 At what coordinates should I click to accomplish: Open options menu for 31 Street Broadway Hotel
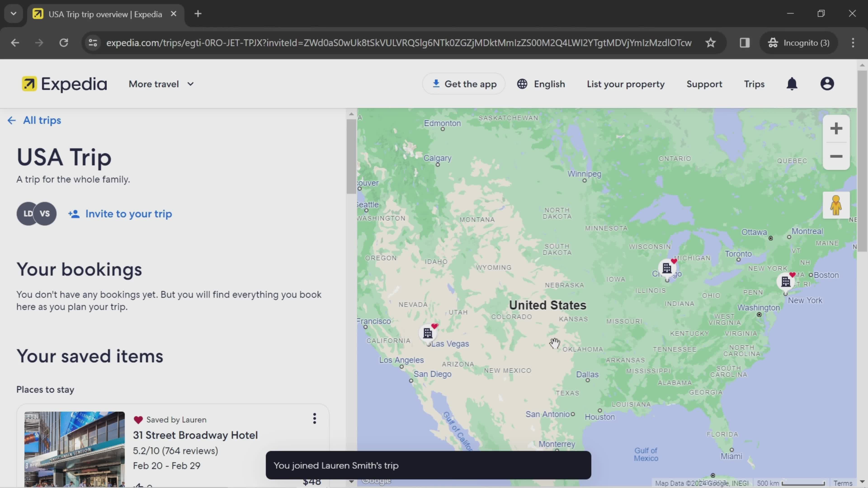point(314,418)
